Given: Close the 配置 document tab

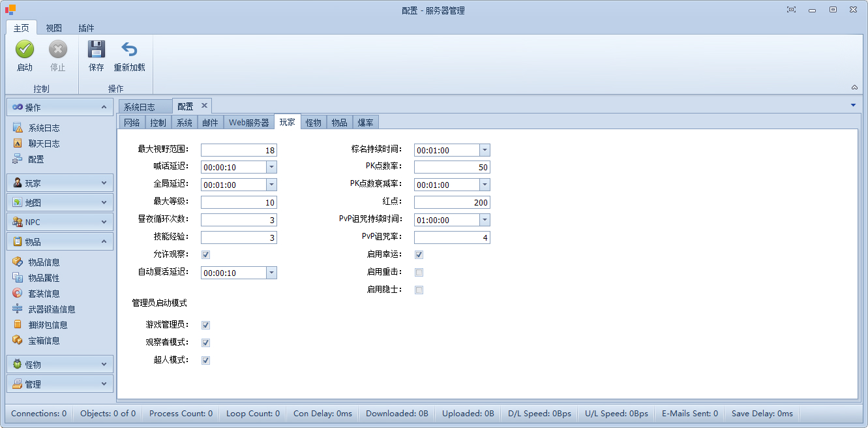Looking at the screenshot, I should pyautogui.click(x=204, y=106).
